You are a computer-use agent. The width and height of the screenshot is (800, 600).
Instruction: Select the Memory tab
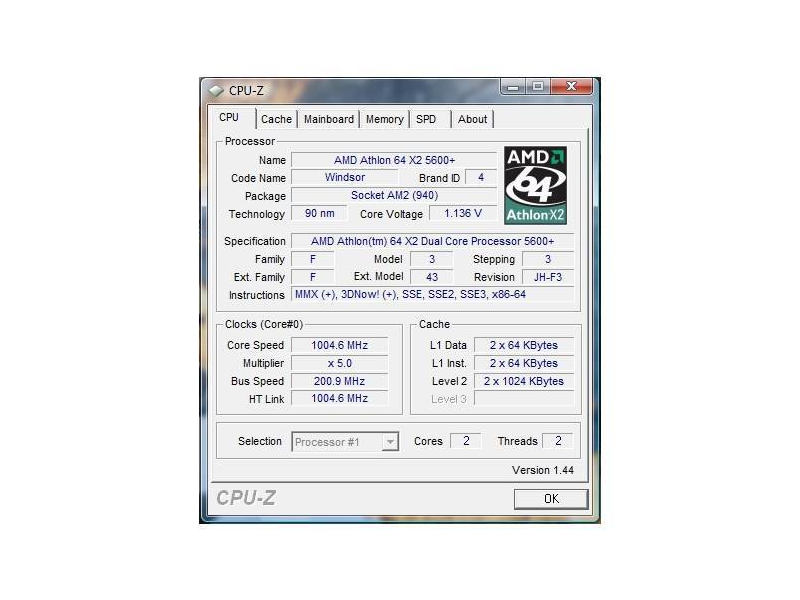coord(385,119)
